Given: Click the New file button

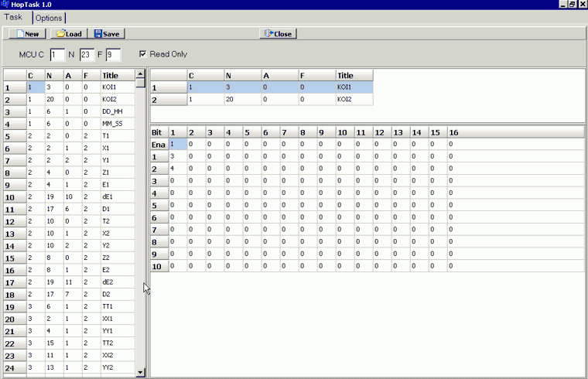Looking at the screenshot, I should point(27,34).
